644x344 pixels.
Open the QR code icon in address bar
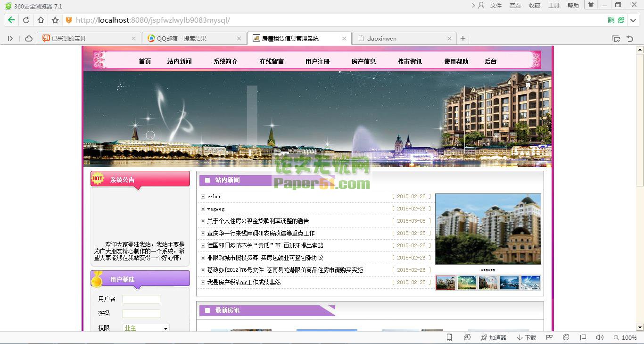(611, 20)
